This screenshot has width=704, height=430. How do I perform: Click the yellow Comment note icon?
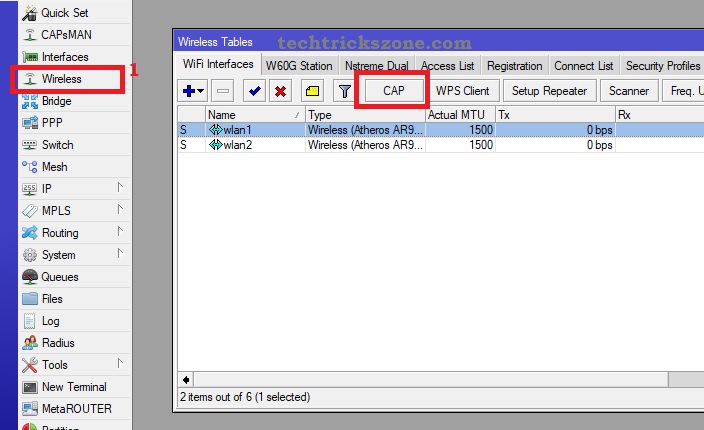[312, 91]
